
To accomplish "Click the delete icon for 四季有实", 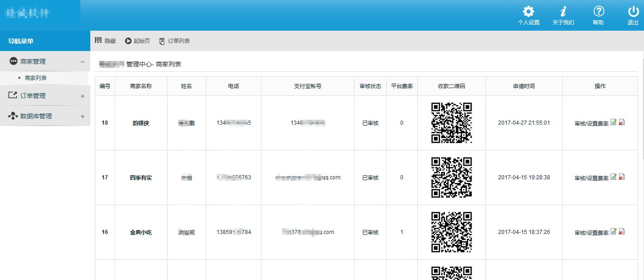I will click(x=621, y=177).
